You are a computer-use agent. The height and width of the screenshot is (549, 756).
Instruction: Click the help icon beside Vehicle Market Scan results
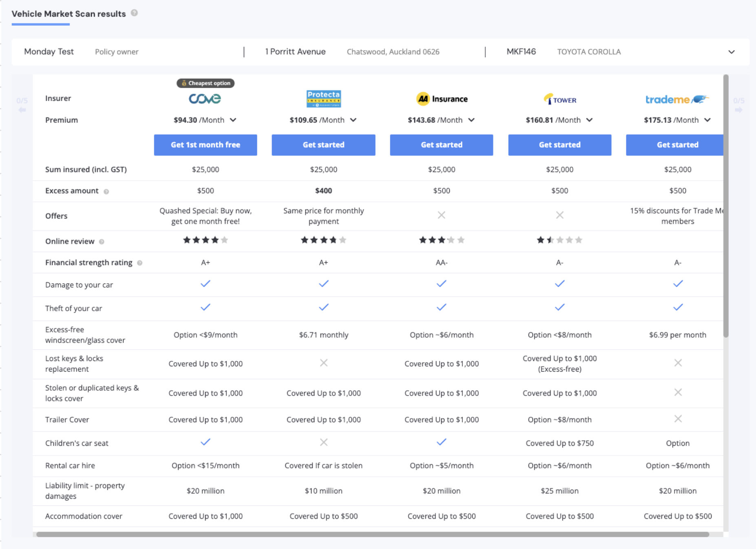(x=134, y=13)
